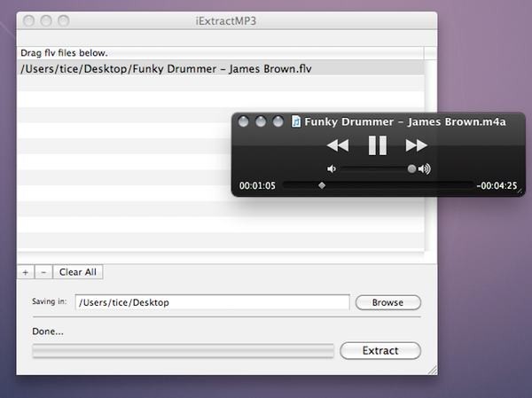
Task: Click the playhead marker on the timeline
Action: point(321,185)
